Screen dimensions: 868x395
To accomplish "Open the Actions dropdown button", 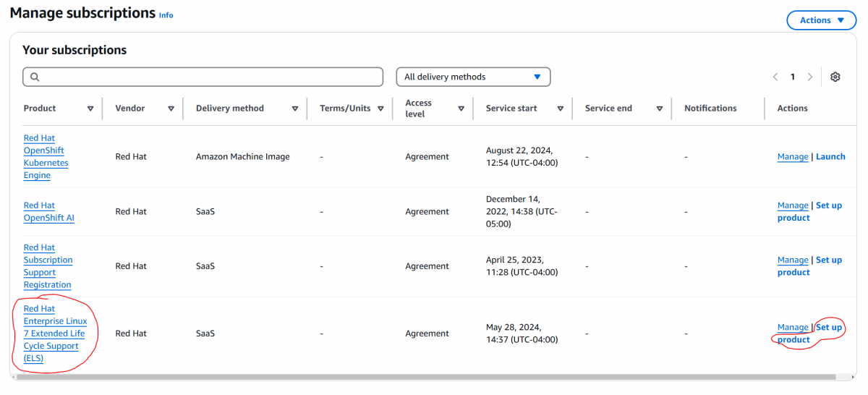I will click(821, 20).
